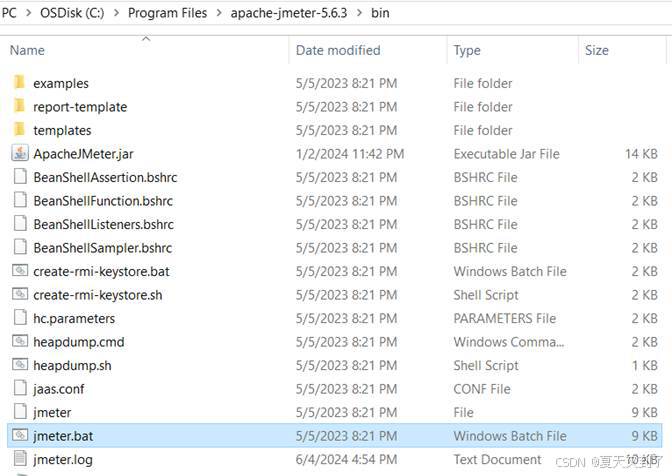
Task: Expand the chevron after apache-jmeter-5.6.3
Action: (x=359, y=13)
